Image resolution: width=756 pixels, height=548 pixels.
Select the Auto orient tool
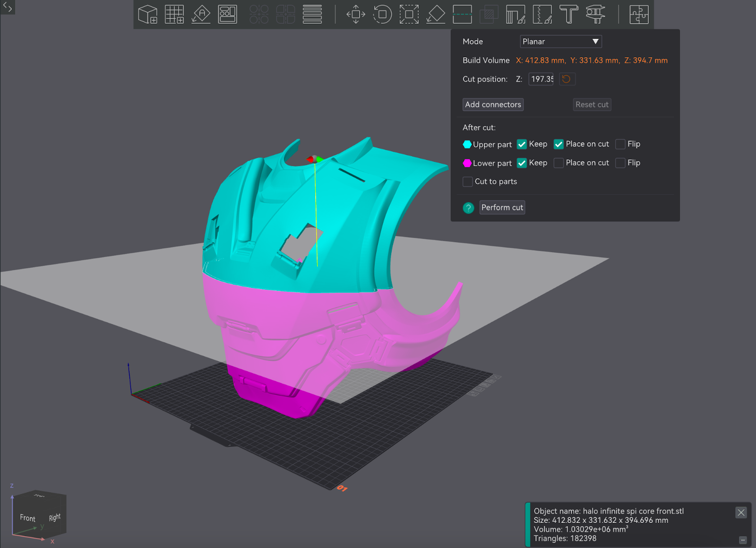tap(201, 14)
